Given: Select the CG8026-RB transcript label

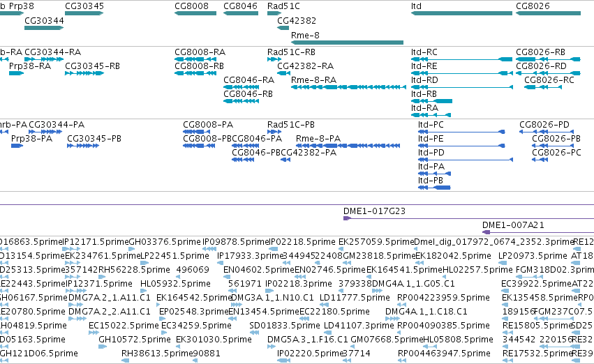Looking at the screenshot, I should click(540, 52).
